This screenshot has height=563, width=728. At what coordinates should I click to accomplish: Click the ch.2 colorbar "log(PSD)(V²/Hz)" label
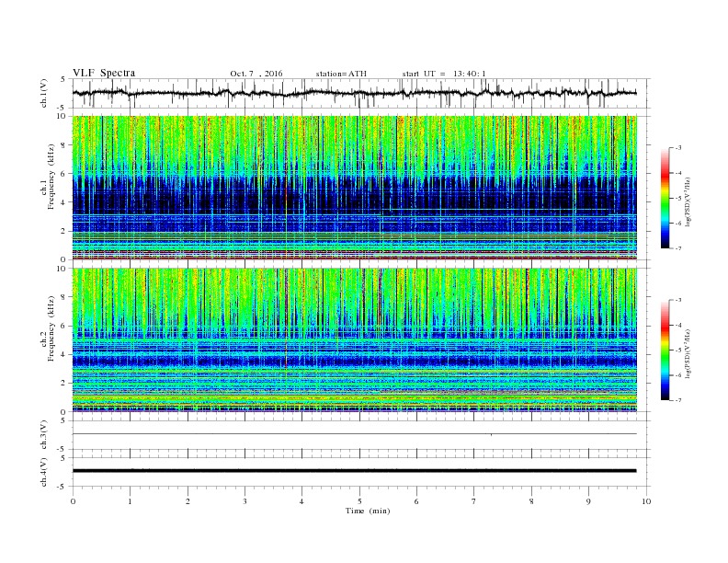click(x=688, y=354)
